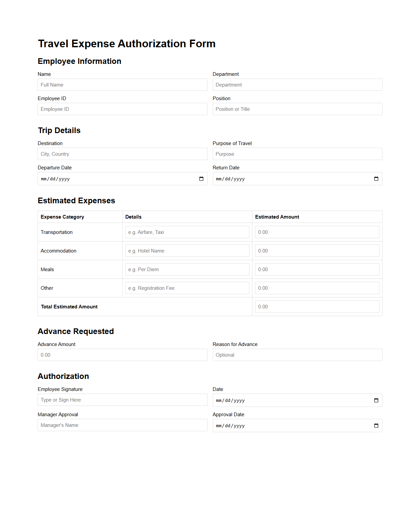Focus the Department text field
This screenshot has height=517, width=420.
point(297,85)
